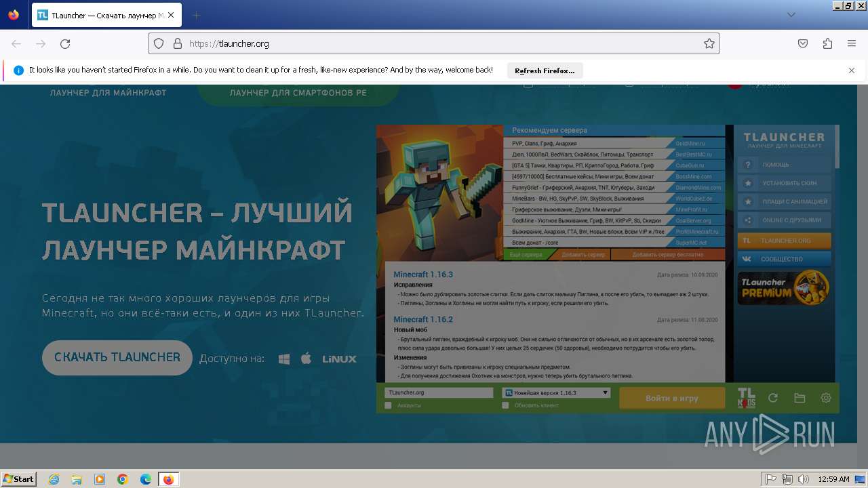Launch Internet Explorer from the taskbar
This screenshot has width=868, height=488.
54,479
